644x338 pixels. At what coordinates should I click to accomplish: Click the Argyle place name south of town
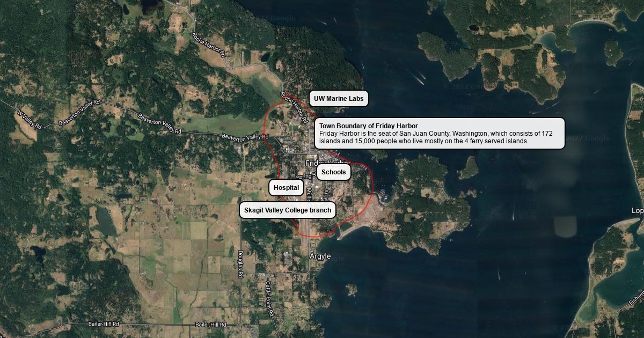click(x=320, y=256)
